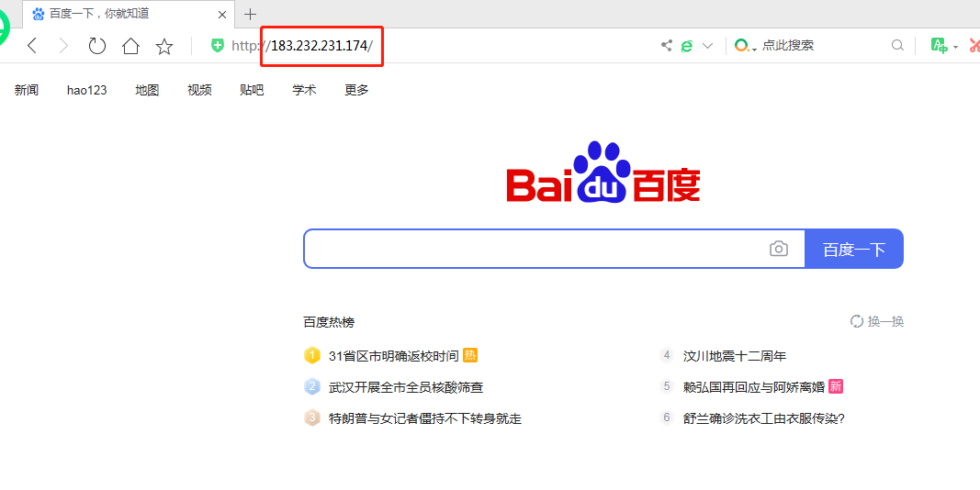Open a new tab with plus button
Viewport: 980px width, 490px height.
[x=250, y=14]
